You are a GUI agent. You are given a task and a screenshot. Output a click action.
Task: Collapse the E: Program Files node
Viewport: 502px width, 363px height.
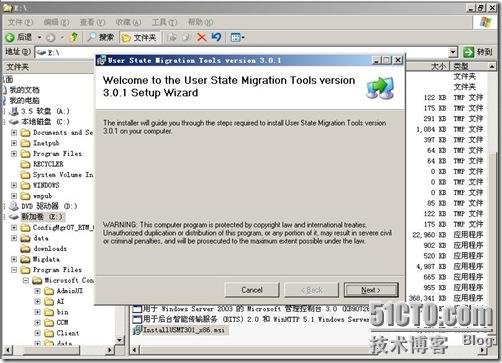14,270
